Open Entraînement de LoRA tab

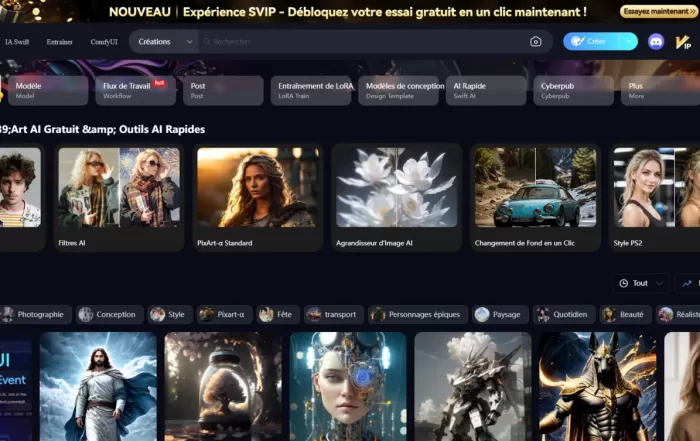(310, 90)
